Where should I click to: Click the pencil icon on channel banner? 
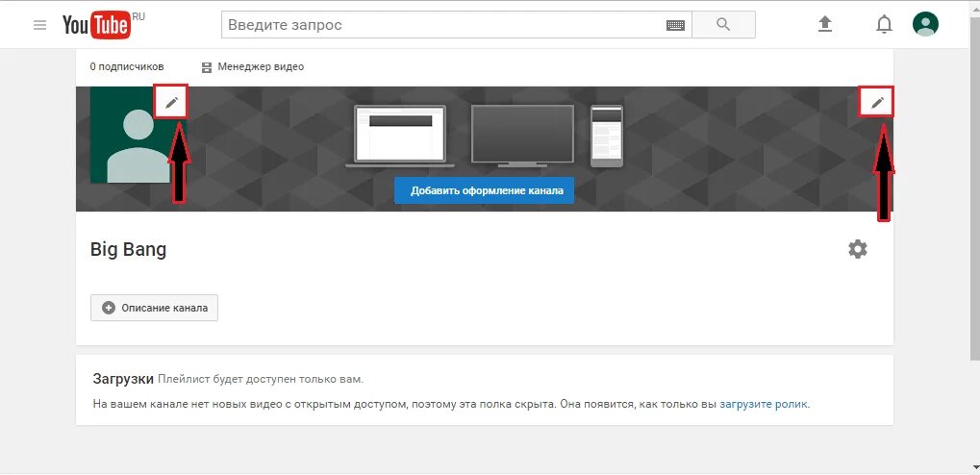(877, 103)
